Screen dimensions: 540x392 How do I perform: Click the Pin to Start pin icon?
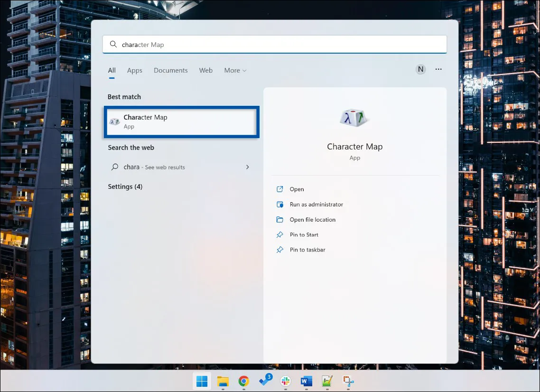pyautogui.click(x=279, y=235)
